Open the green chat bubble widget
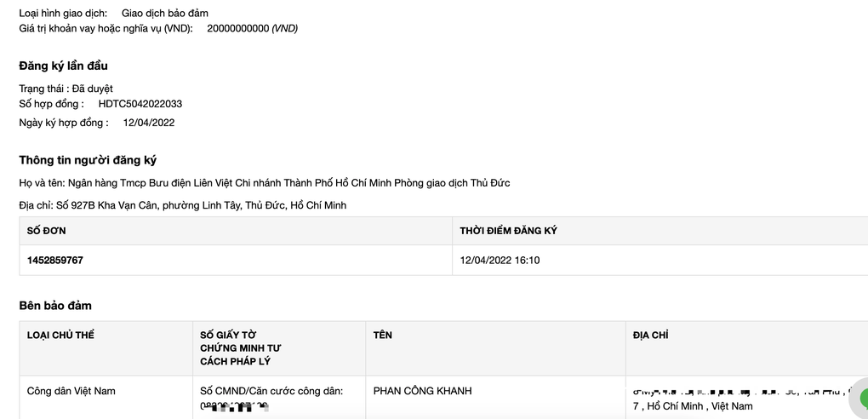Viewport: 868px width, 419px height. (861, 398)
